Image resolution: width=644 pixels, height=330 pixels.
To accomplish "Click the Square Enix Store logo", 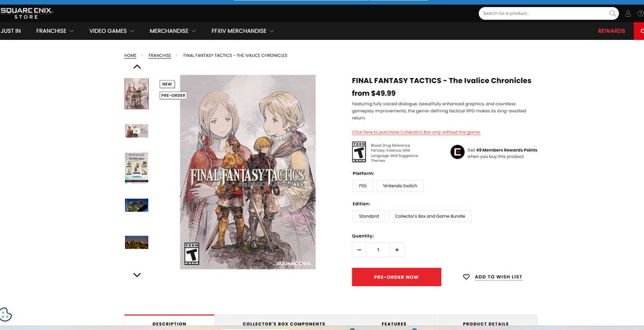I will [26, 13].
